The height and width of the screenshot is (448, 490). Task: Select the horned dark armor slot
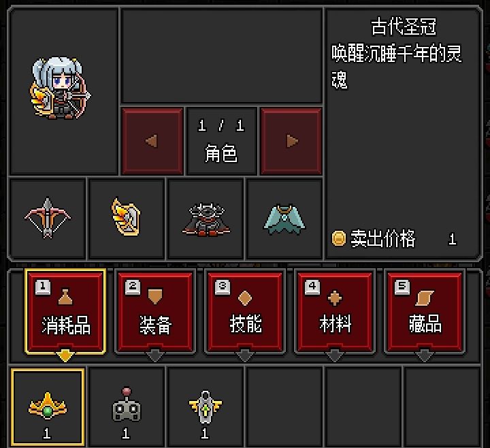coord(206,219)
